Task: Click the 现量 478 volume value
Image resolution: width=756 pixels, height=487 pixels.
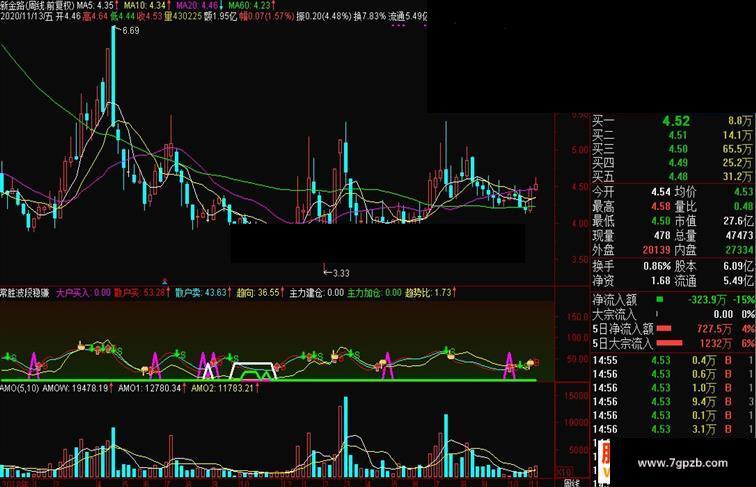Action: coord(662,235)
